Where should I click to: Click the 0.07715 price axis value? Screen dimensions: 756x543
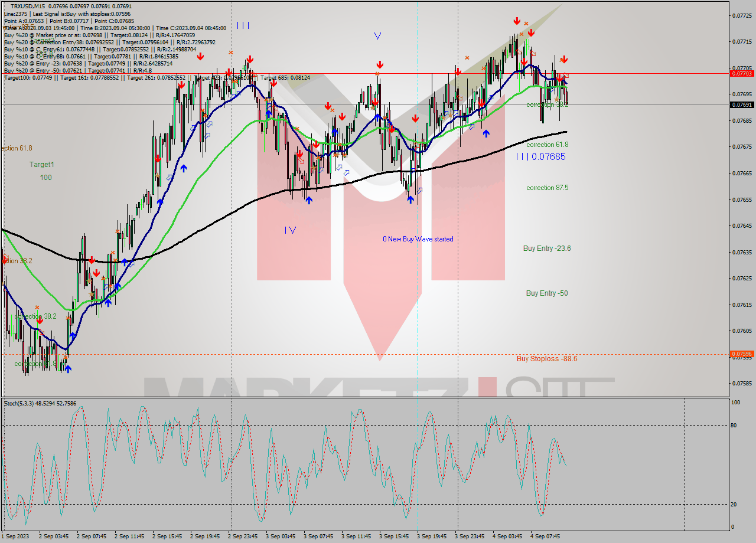tap(742, 41)
